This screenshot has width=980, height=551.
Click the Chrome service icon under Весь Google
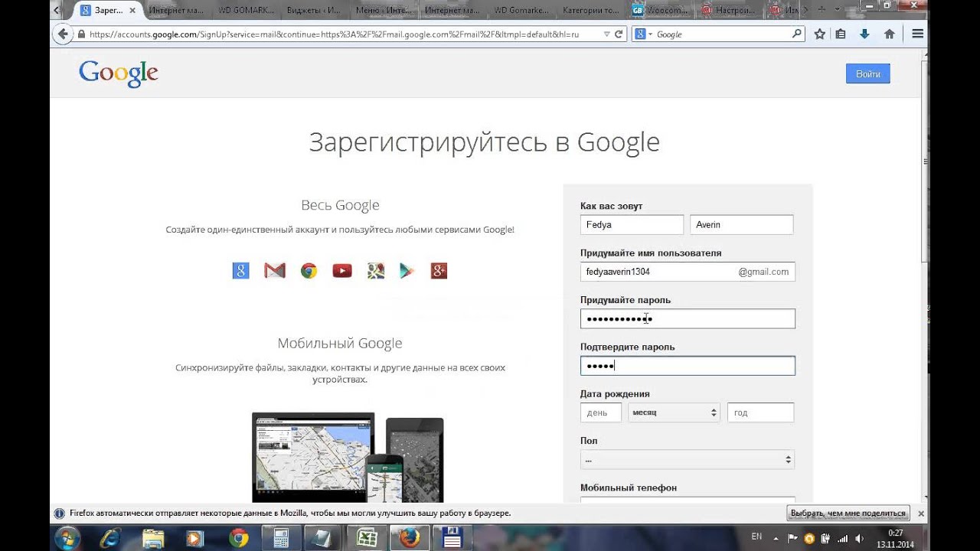click(309, 270)
